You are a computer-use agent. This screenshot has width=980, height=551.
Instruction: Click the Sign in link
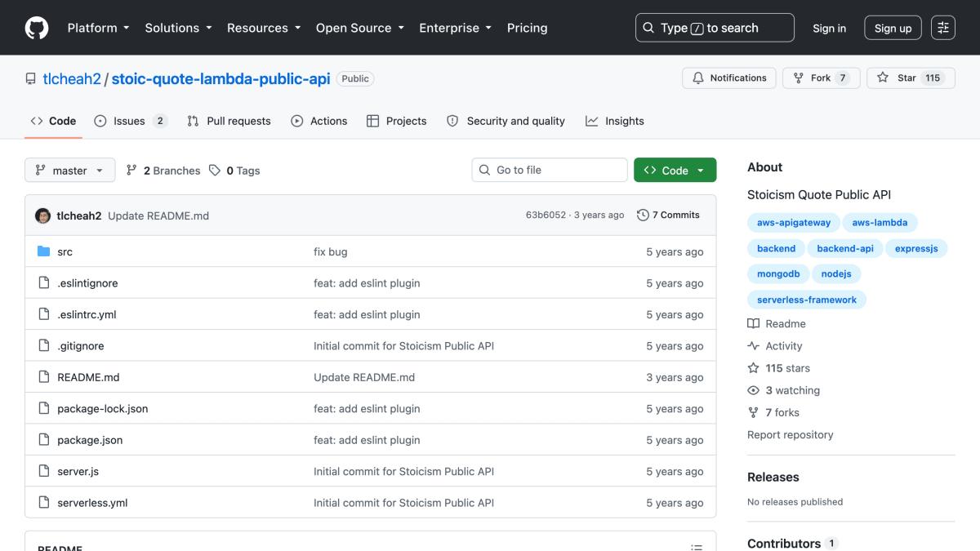829,28
